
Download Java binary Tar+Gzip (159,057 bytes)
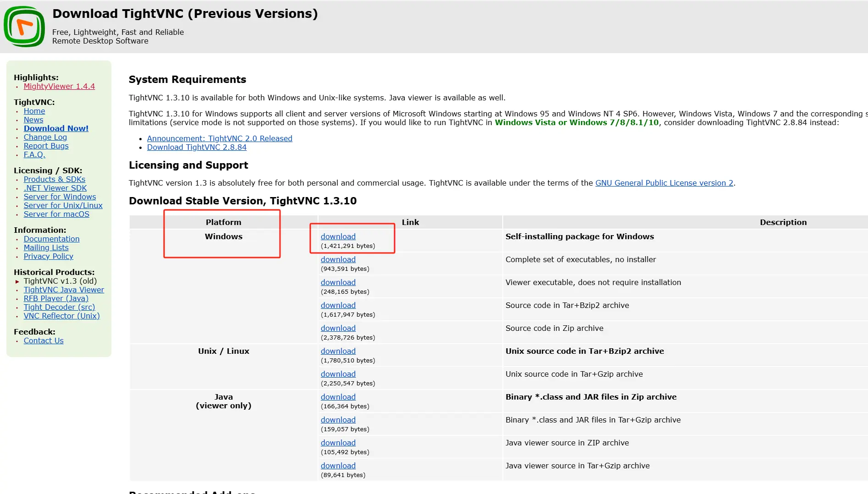tap(338, 420)
